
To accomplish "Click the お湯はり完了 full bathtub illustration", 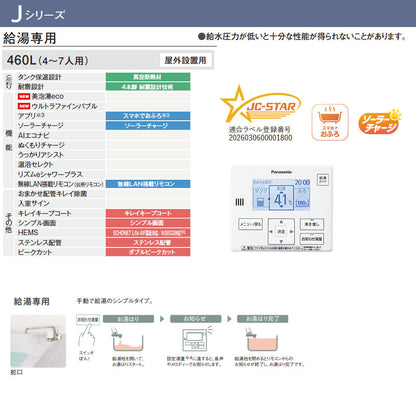I will [262, 339].
